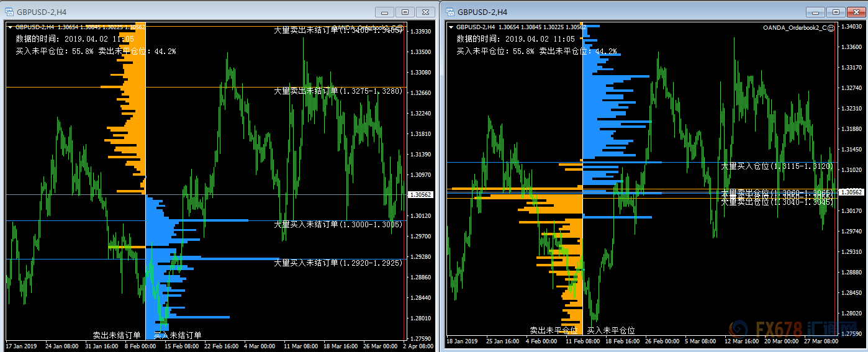
Task: Open the right chart's symbol dropdown triangle
Action: click(451, 27)
